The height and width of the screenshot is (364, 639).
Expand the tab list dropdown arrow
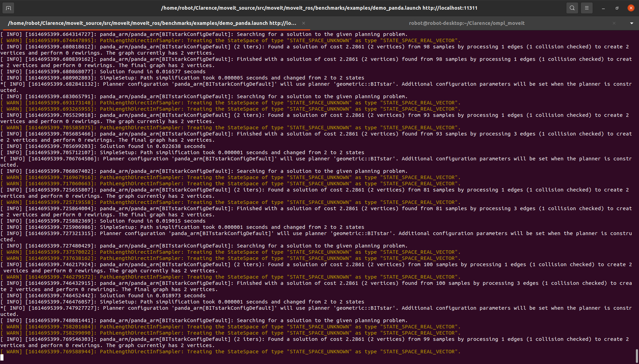coord(632,23)
